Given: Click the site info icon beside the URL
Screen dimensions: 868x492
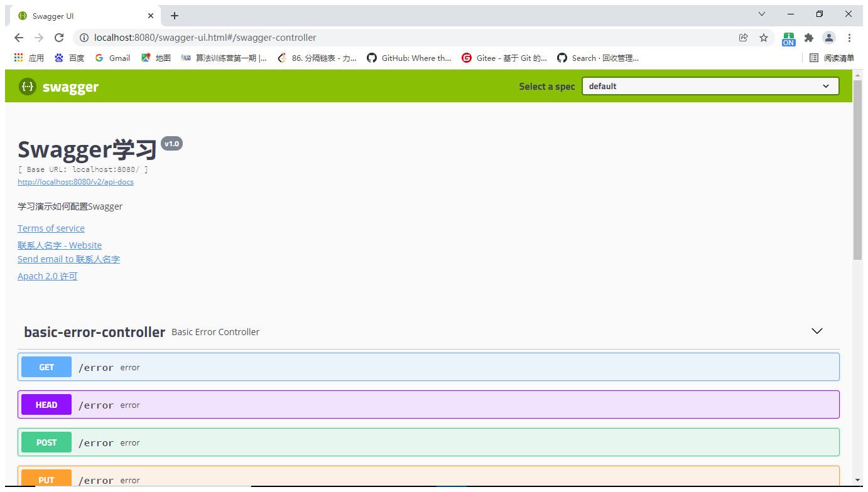Looking at the screenshot, I should coord(84,38).
